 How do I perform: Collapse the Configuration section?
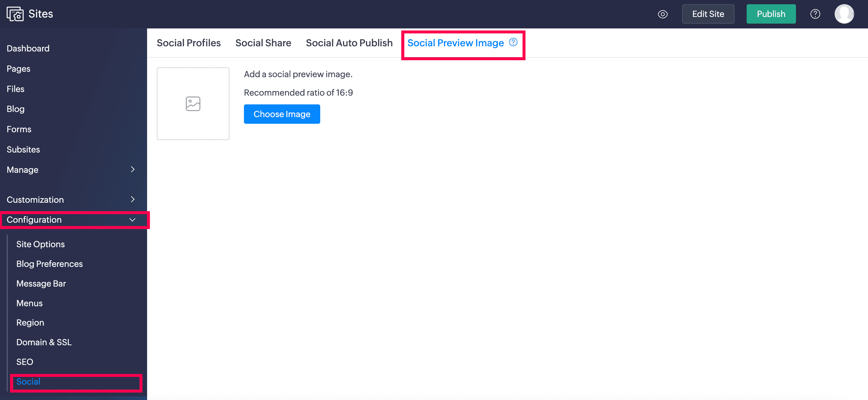(x=132, y=220)
